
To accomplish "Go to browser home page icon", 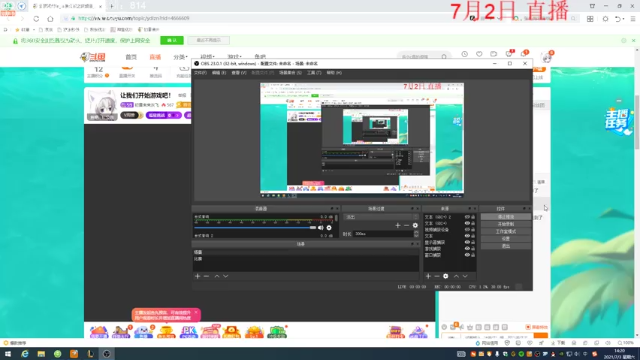I will tap(50, 18).
